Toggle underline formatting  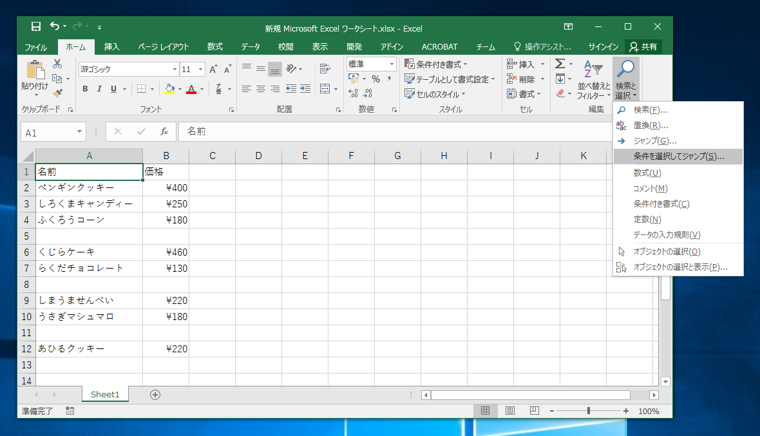pyautogui.click(x=113, y=89)
